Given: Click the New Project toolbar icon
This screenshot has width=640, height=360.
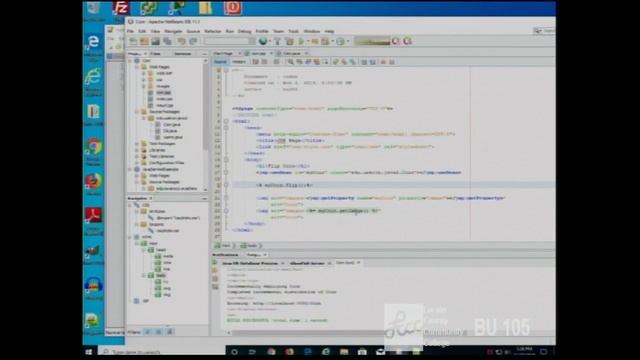Looking at the screenshot, I should (144, 41).
